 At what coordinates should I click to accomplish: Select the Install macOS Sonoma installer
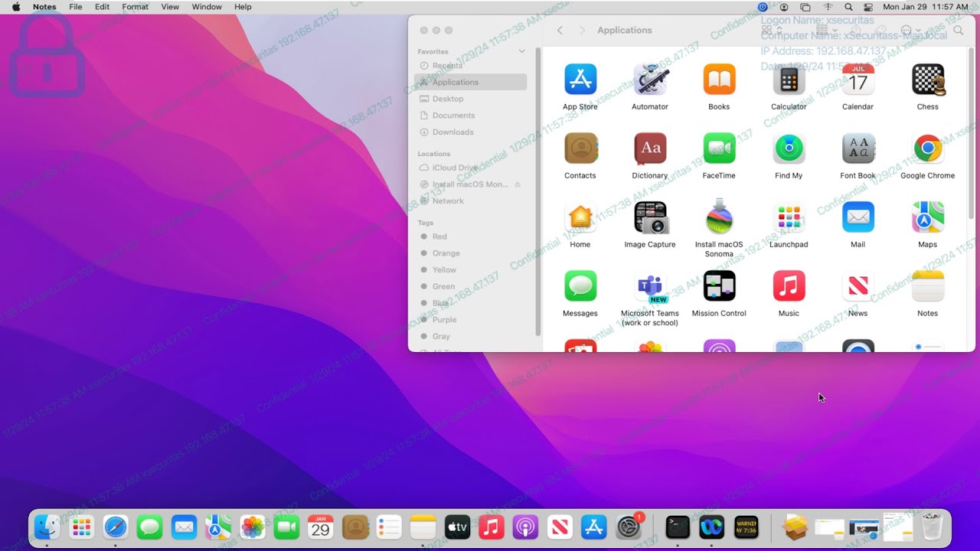(x=719, y=217)
